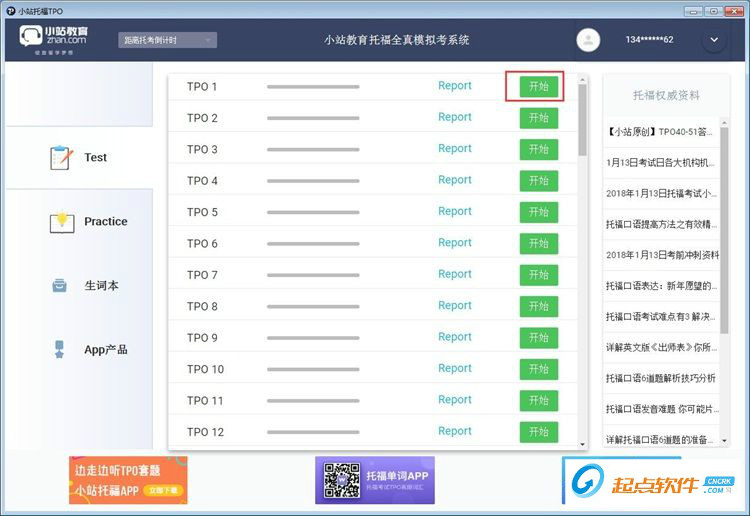
Task: Open the Report link for TPO 2
Action: click(455, 117)
